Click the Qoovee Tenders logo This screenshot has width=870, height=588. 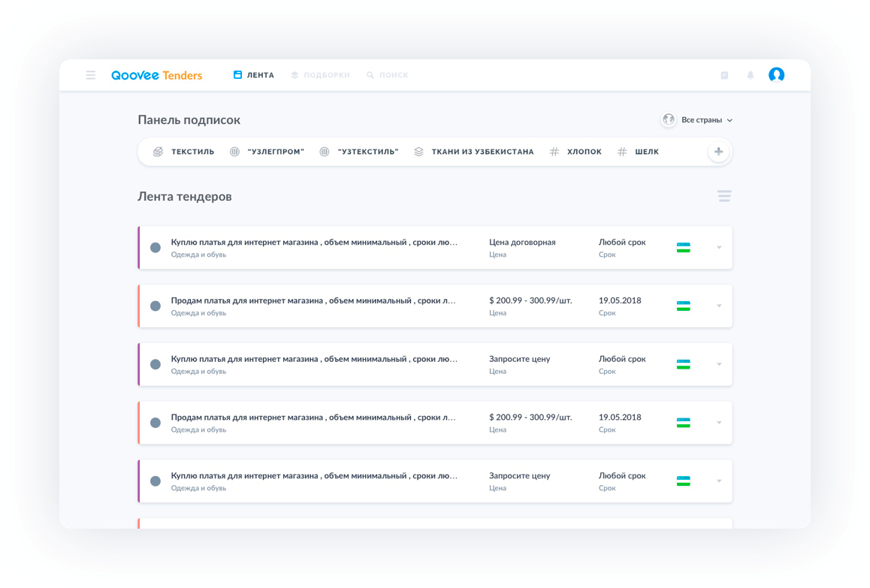(156, 75)
